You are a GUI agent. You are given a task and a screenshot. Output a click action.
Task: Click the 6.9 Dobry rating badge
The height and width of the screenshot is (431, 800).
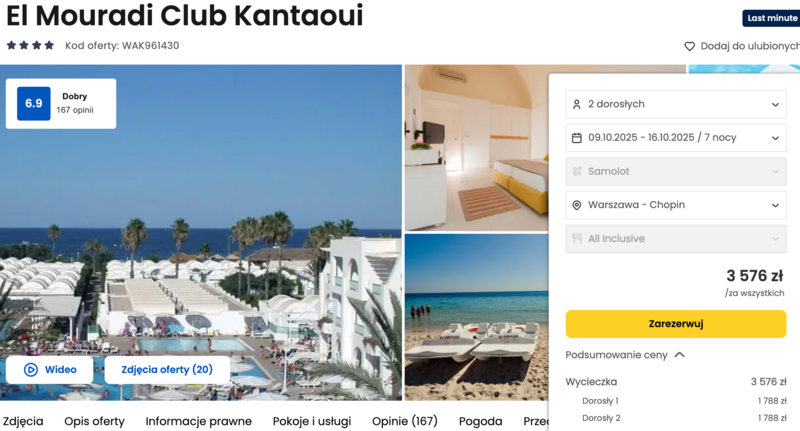(x=61, y=104)
